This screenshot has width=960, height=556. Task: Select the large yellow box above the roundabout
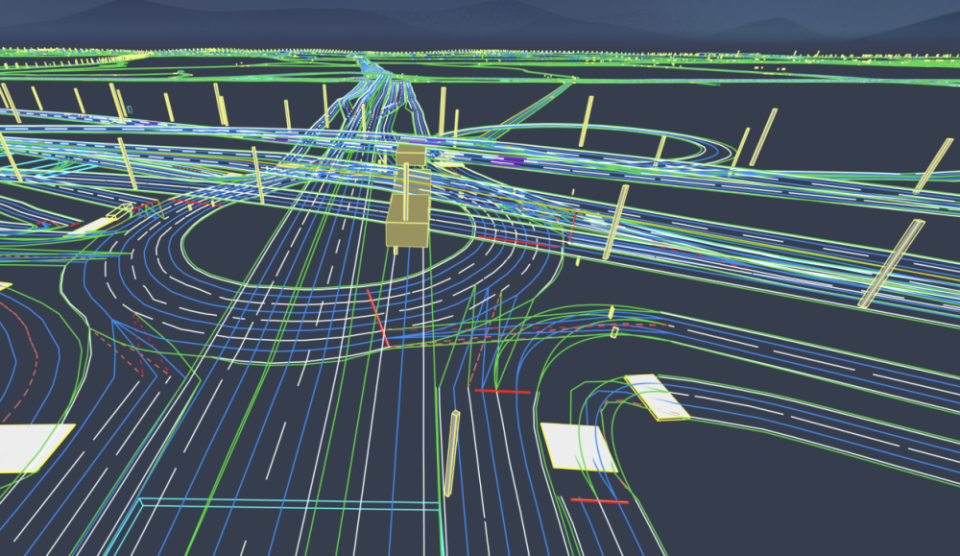click(407, 221)
